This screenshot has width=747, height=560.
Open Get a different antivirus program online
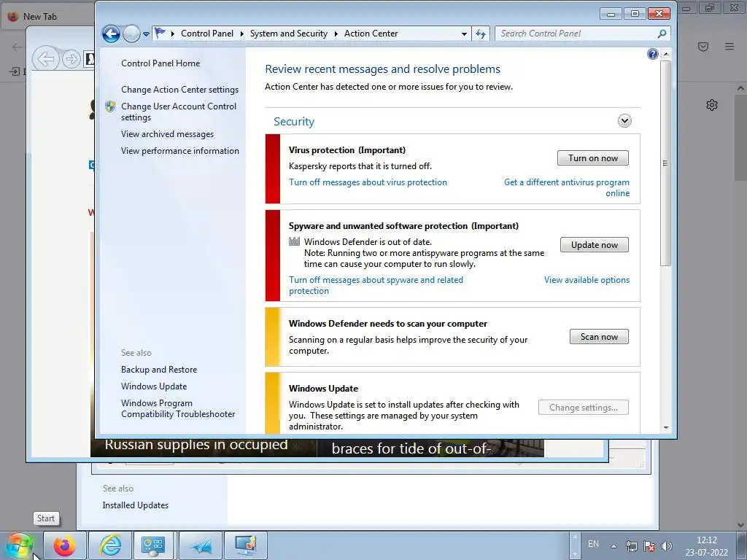pos(566,187)
